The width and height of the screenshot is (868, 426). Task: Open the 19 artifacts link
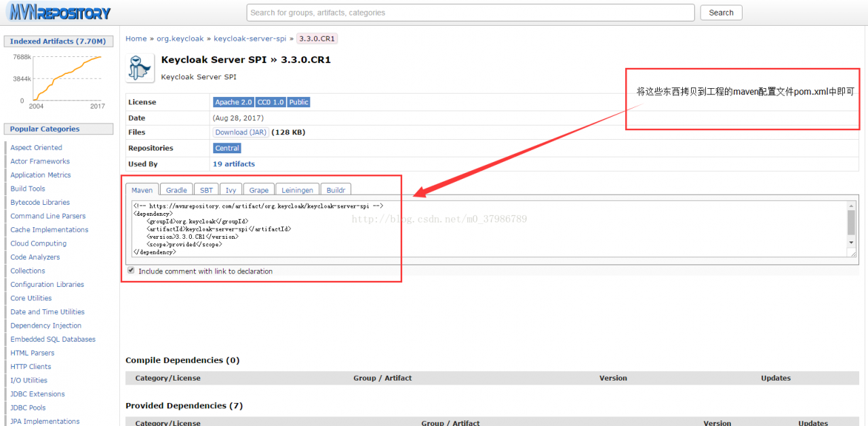[234, 164]
